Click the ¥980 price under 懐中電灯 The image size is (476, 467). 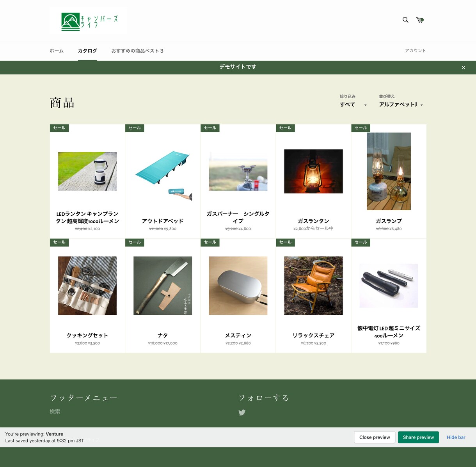pyautogui.click(x=395, y=343)
